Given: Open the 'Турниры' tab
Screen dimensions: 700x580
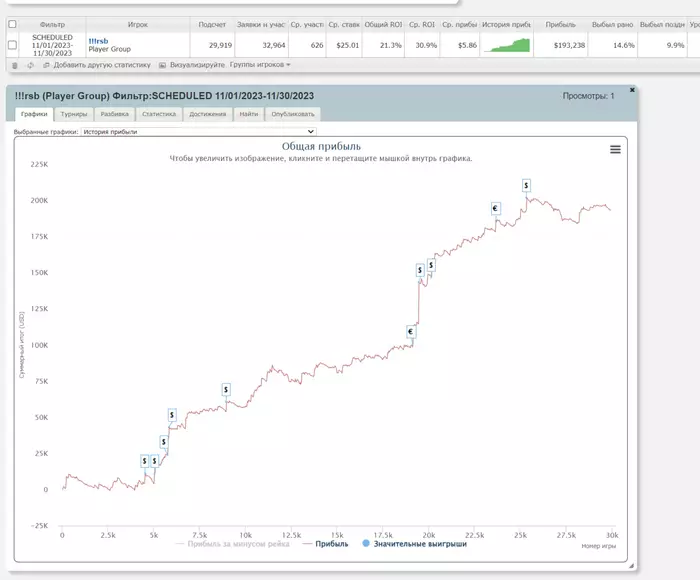Looking at the screenshot, I should 74,114.
